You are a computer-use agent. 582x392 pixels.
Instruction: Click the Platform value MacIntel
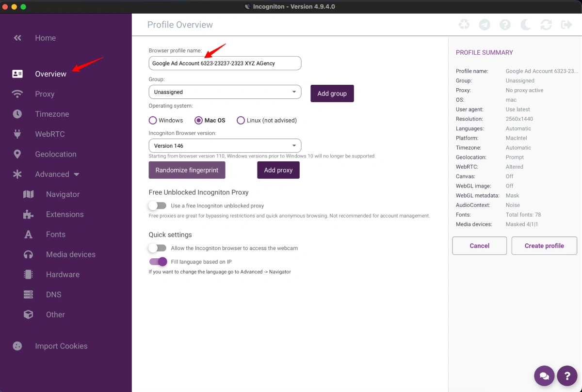tap(517, 138)
